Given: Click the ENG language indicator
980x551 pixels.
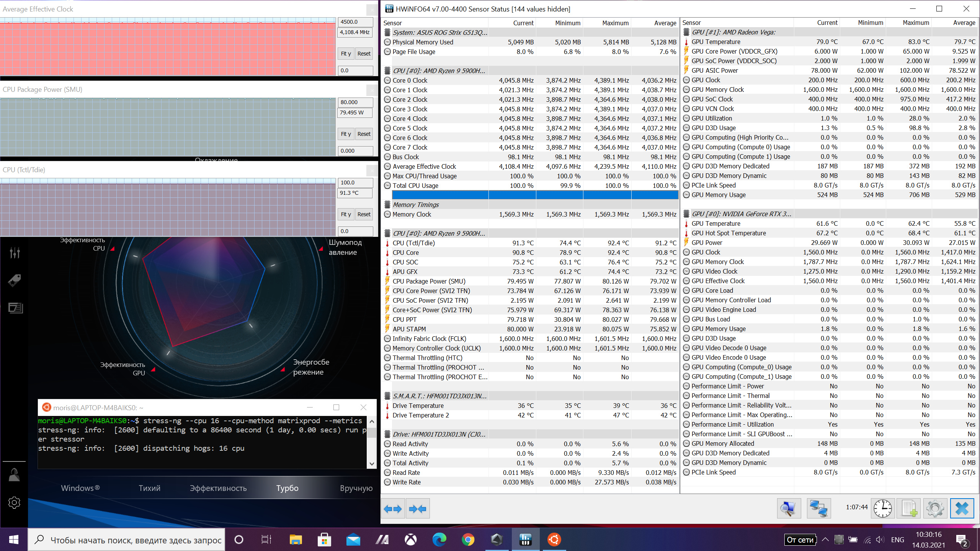Looking at the screenshot, I should point(897,540).
